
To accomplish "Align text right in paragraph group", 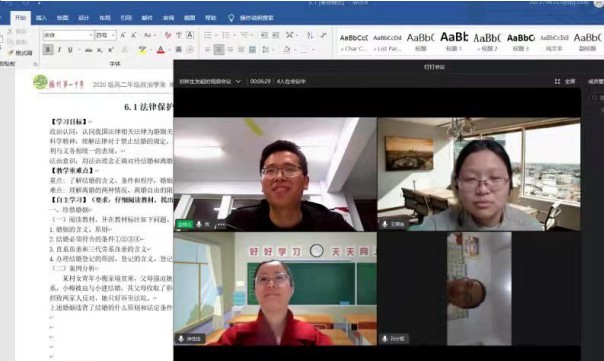I will click(x=230, y=50).
